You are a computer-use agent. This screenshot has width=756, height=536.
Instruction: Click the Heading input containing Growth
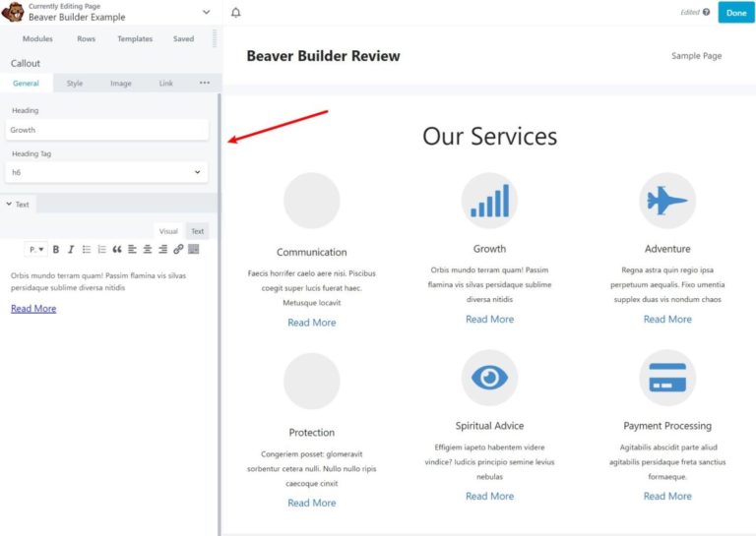(x=106, y=130)
